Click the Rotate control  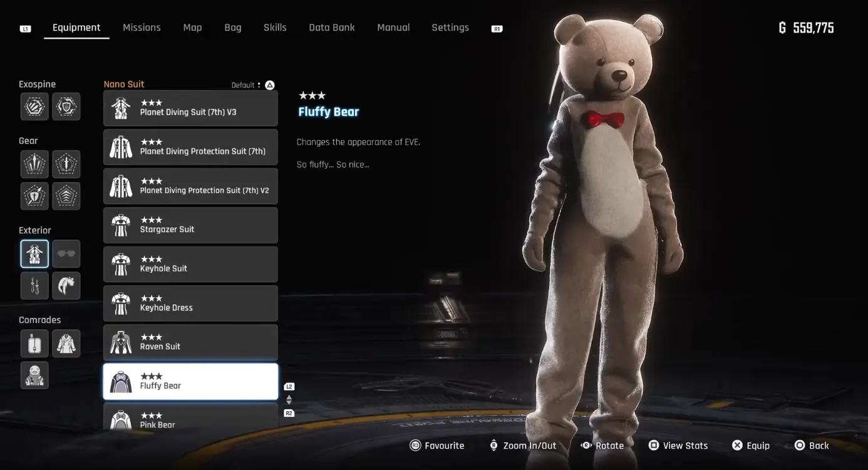click(602, 446)
